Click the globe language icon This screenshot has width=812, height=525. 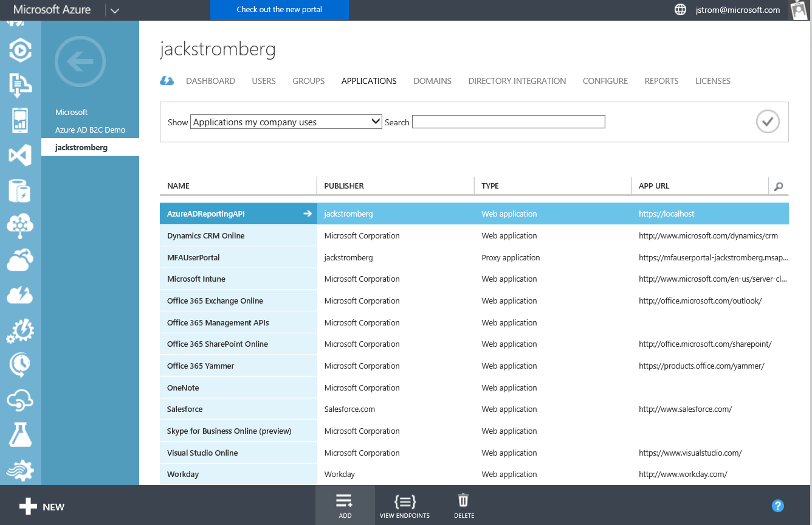[680, 10]
